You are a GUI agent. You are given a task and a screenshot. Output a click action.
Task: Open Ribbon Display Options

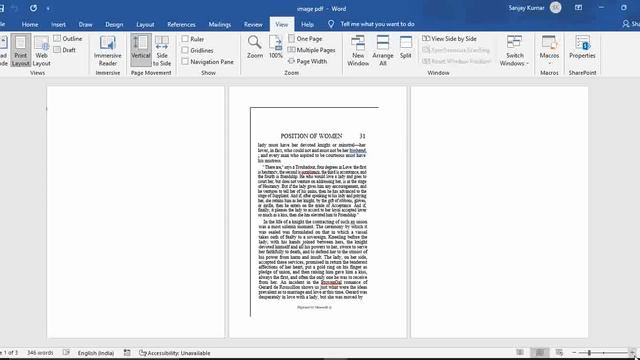pos(578,8)
